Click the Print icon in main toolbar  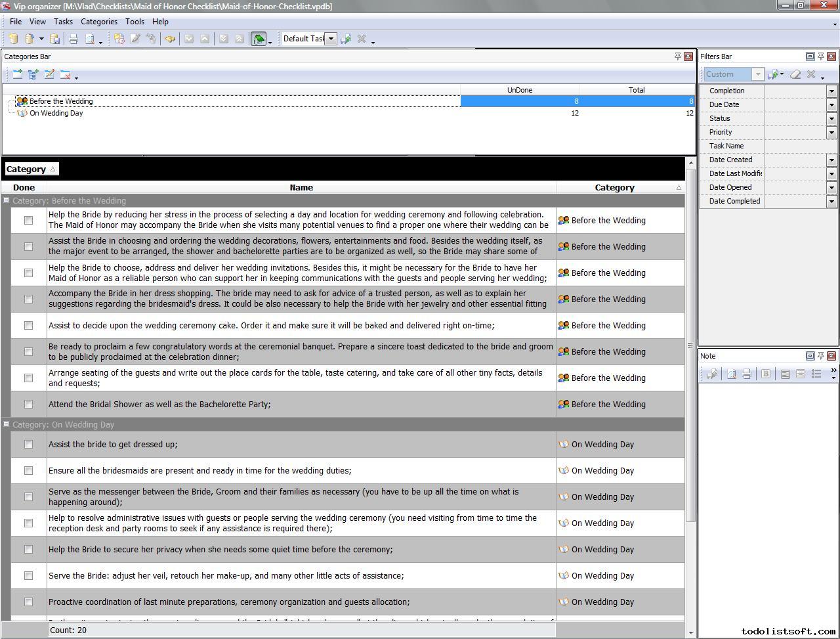73,39
